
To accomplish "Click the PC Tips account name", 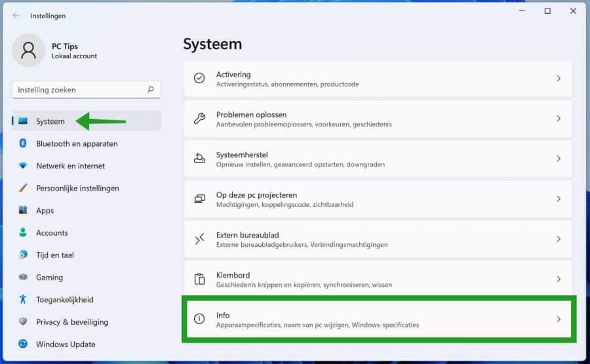I will tap(65, 46).
